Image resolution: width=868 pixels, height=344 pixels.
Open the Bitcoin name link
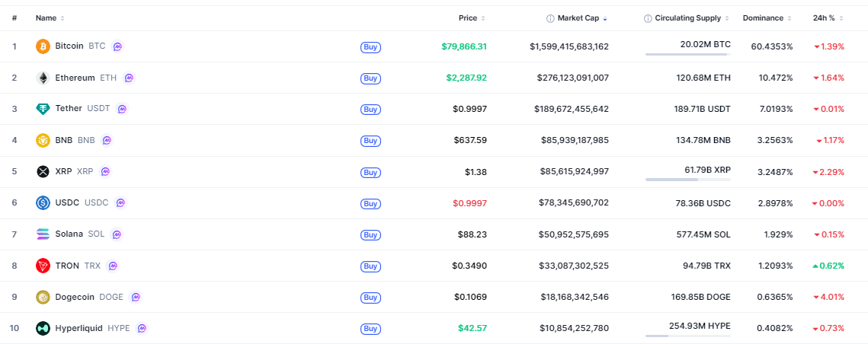coord(69,46)
